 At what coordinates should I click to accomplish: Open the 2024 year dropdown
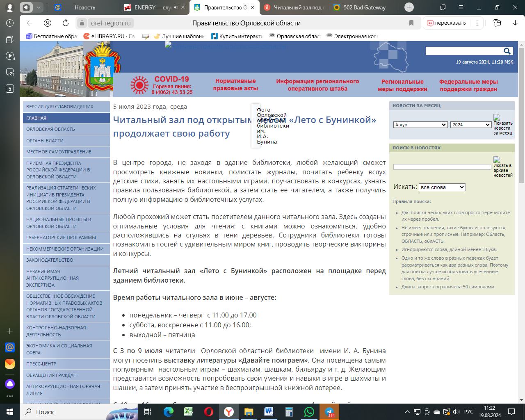[x=470, y=125]
